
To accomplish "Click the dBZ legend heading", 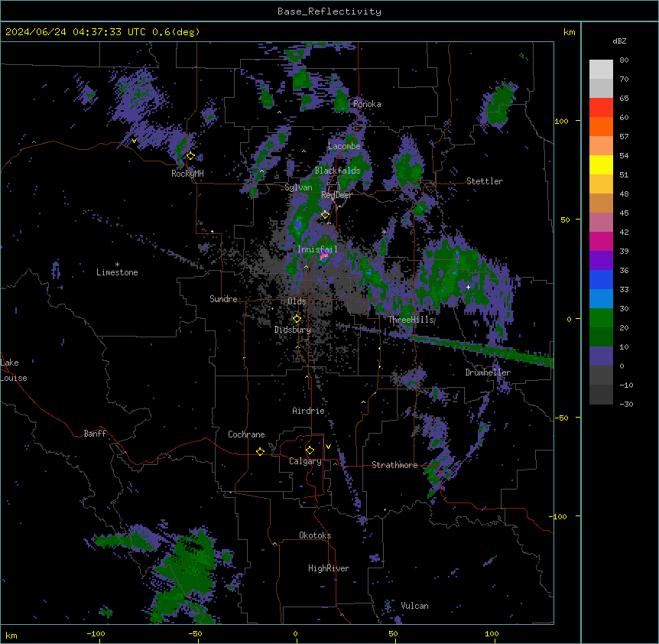I will pyautogui.click(x=619, y=41).
